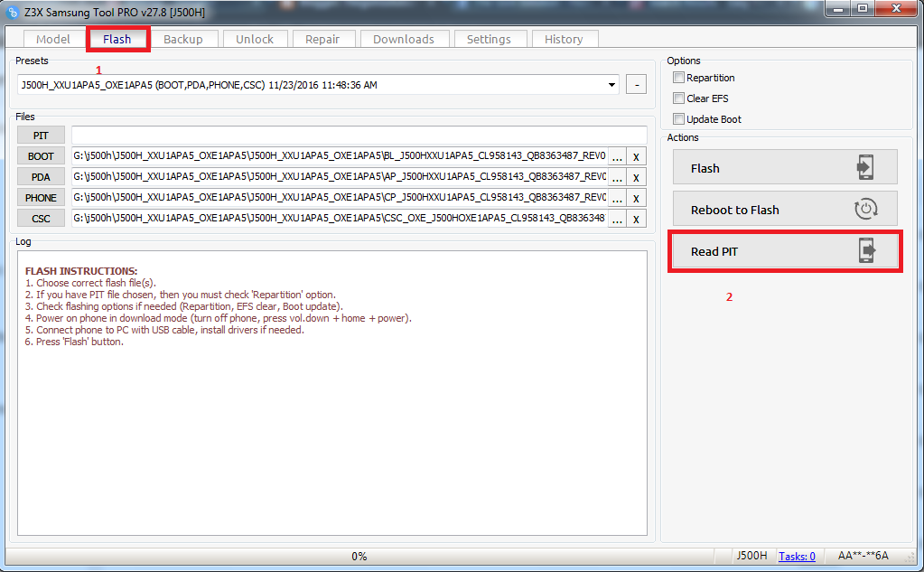Viewport: 924px width, 572px height.
Task: Click the BOOT file path field
Action: (340, 155)
